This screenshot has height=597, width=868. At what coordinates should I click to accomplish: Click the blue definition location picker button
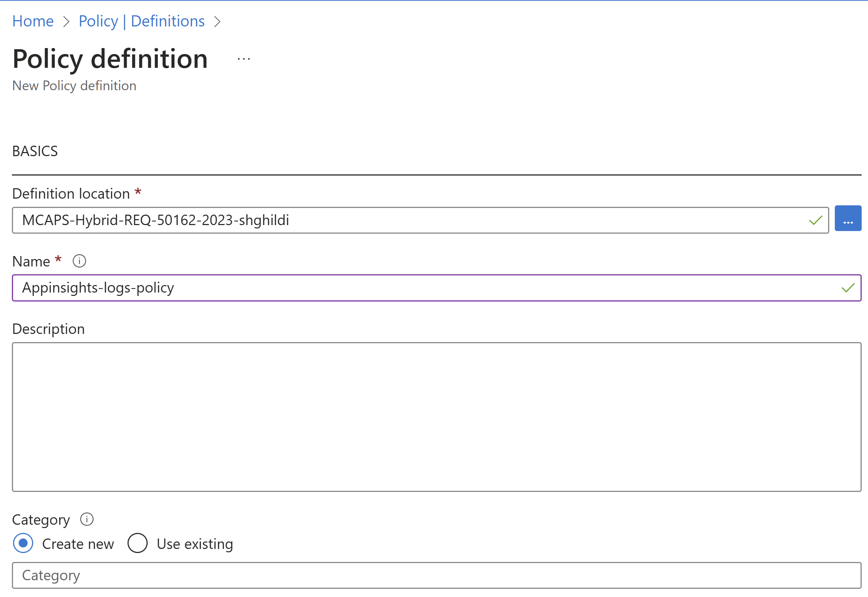pos(848,219)
